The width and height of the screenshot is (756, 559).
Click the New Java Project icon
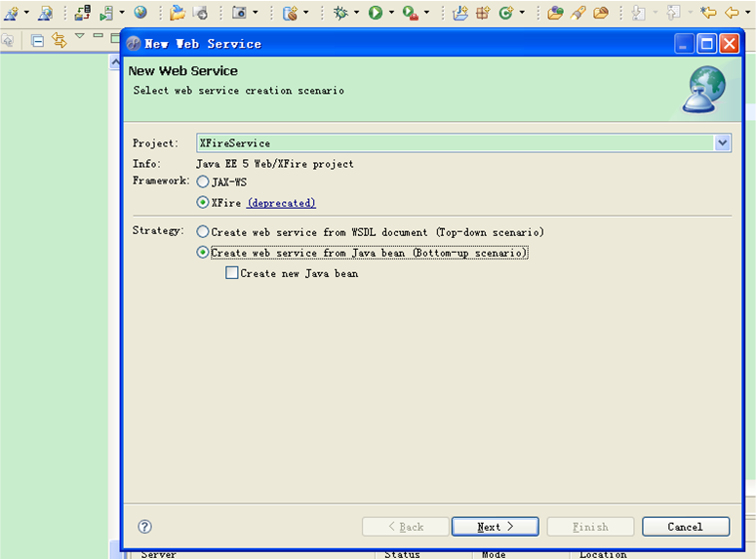pos(460,13)
